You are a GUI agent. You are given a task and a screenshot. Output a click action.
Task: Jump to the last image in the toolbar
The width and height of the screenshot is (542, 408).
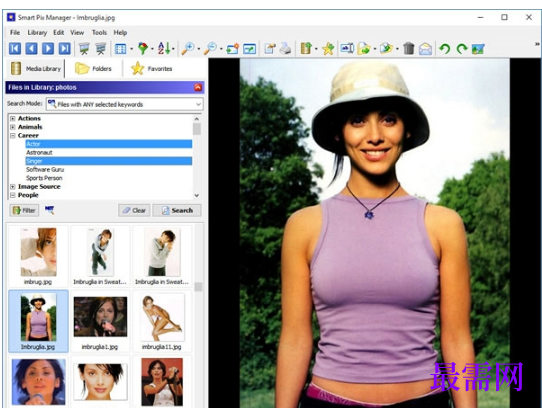65,48
